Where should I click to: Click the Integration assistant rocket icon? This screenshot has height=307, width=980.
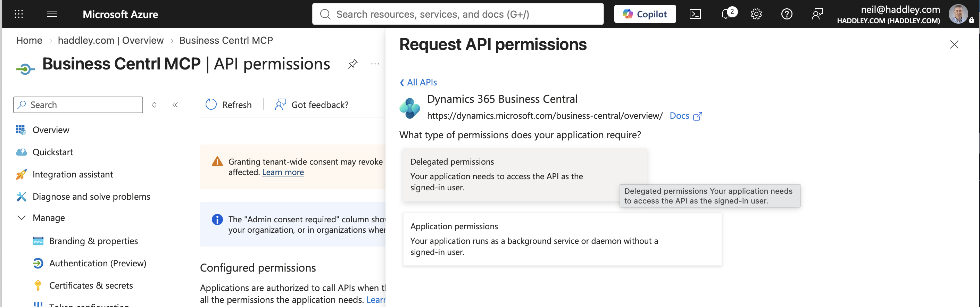[21, 174]
